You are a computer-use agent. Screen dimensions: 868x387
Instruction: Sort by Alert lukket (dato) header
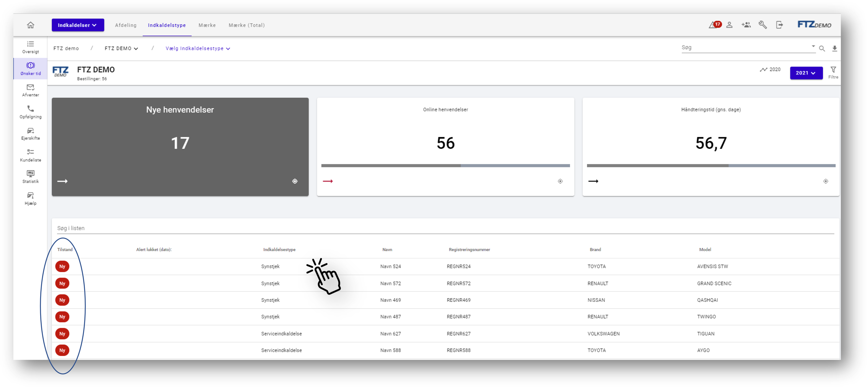(154, 249)
